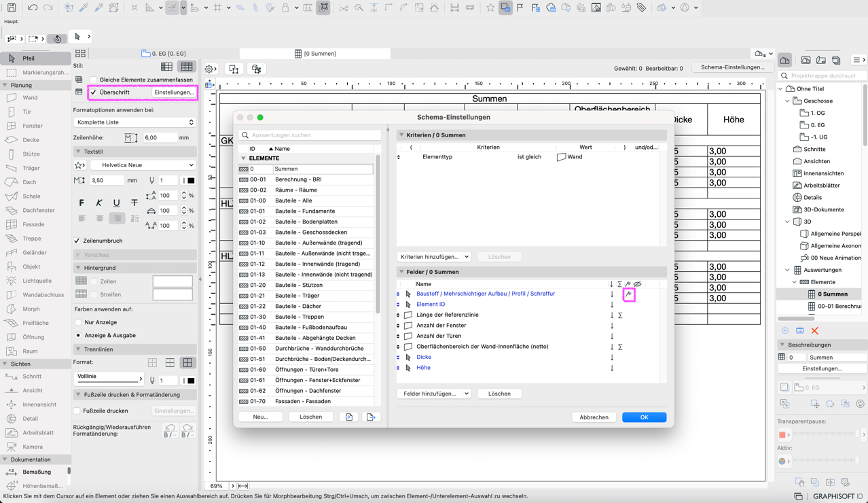Select the Fassade curtain wall tool
The width and height of the screenshot is (868, 503).
[x=35, y=224]
